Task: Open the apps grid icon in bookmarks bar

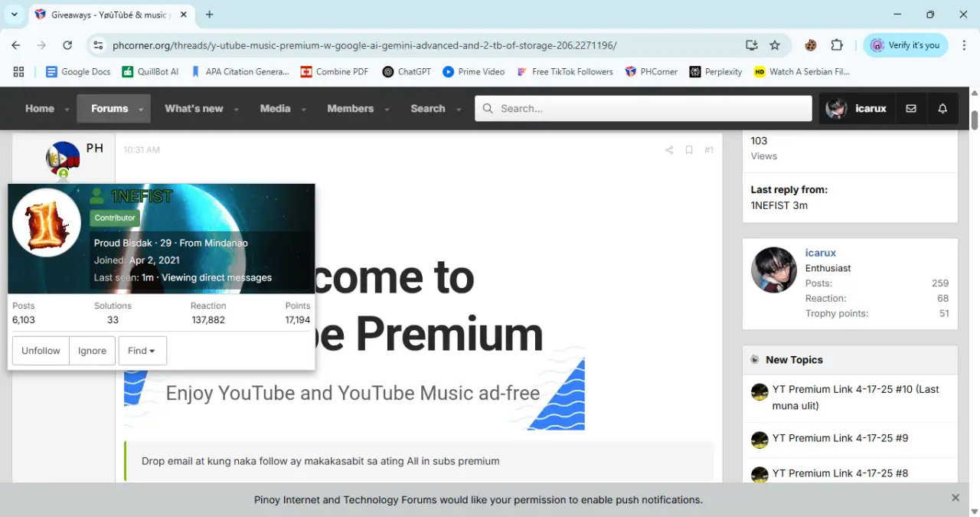Action: [x=19, y=71]
